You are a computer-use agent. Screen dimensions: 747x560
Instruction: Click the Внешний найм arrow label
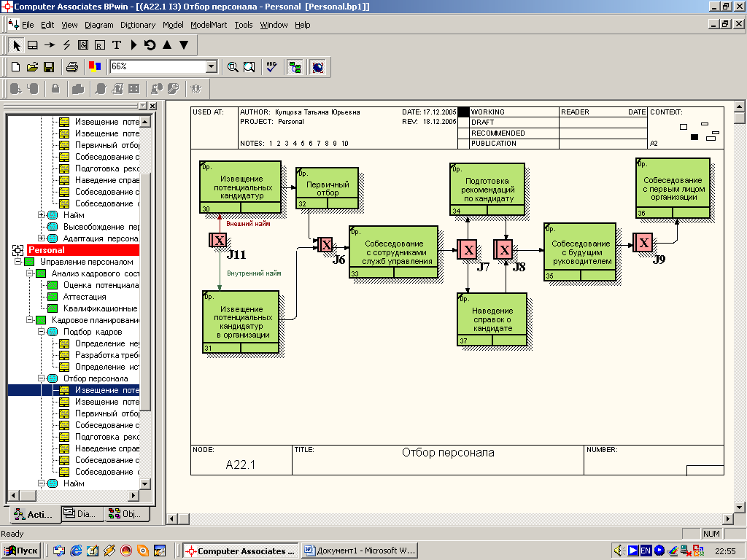(x=248, y=223)
